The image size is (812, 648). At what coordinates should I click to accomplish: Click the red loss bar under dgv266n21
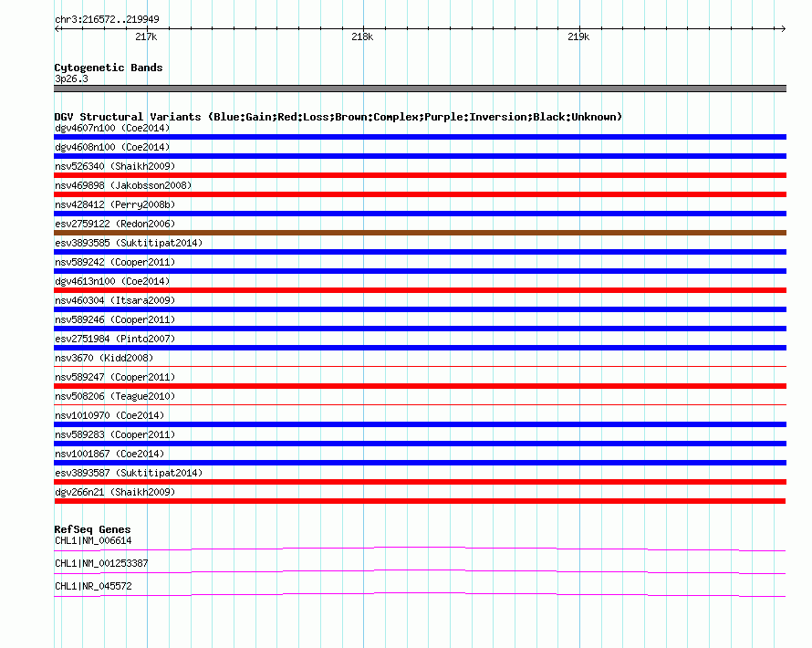point(420,501)
